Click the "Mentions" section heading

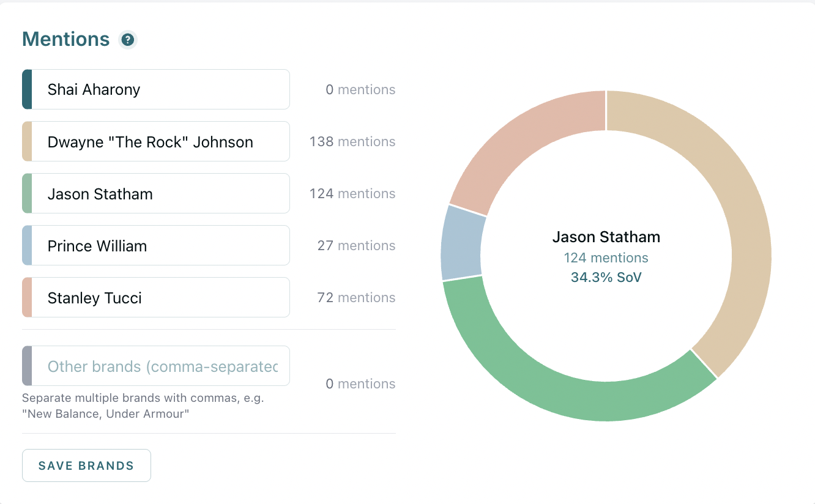pos(66,39)
